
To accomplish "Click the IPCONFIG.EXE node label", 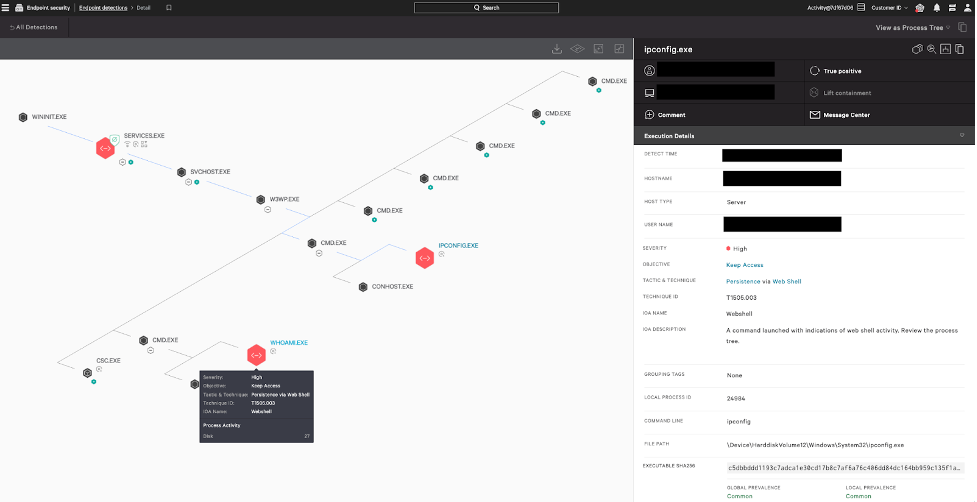I will pyautogui.click(x=458, y=245).
